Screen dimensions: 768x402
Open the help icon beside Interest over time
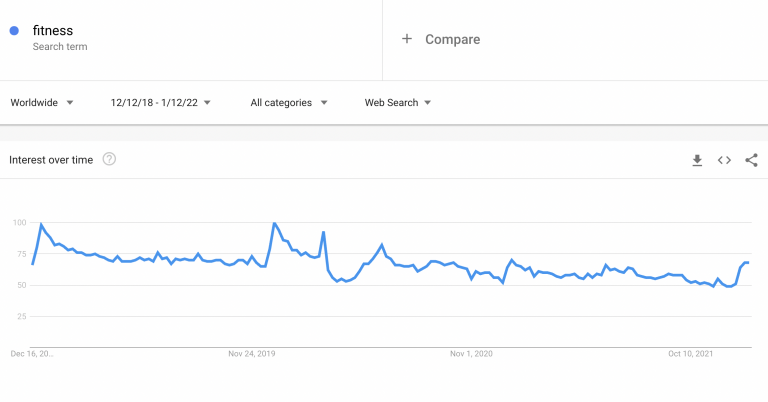(x=109, y=159)
